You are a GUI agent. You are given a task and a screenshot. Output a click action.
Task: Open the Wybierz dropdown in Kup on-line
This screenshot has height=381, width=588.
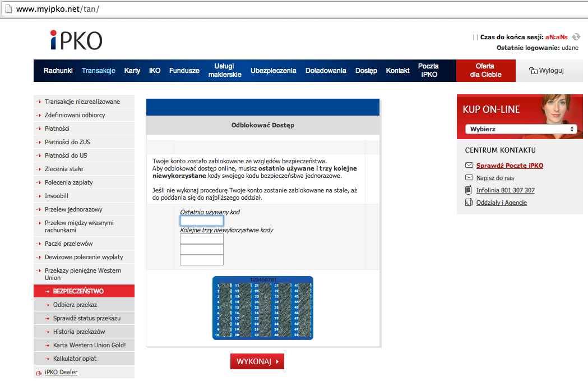(x=521, y=128)
